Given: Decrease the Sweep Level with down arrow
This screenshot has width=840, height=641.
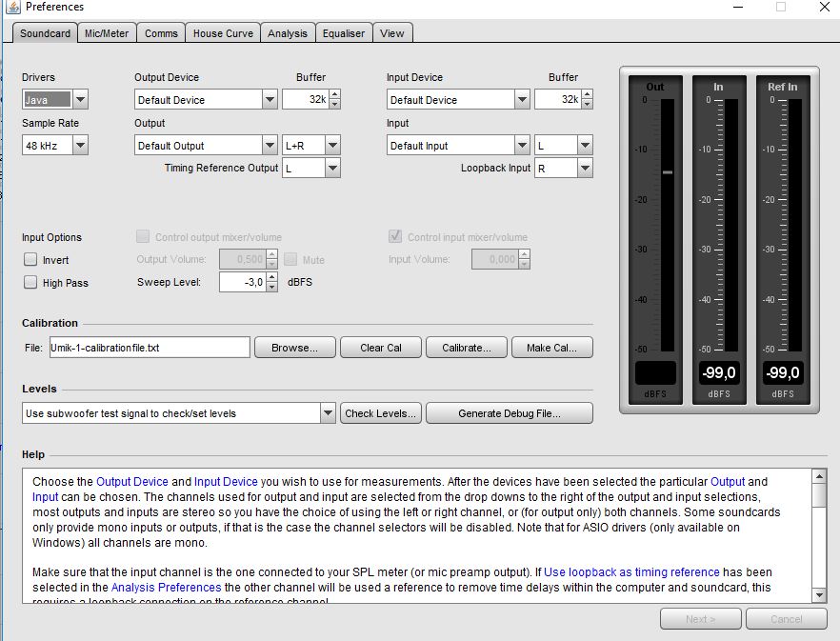Looking at the screenshot, I should tap(271, 287).
